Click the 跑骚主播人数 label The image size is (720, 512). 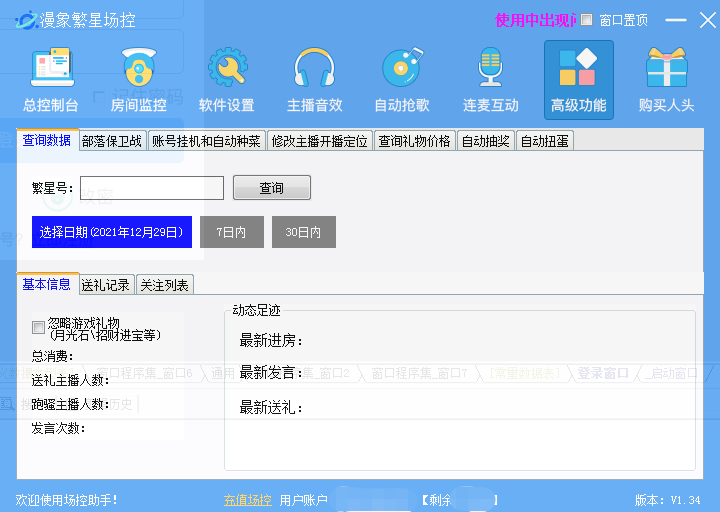coord(70,404)
